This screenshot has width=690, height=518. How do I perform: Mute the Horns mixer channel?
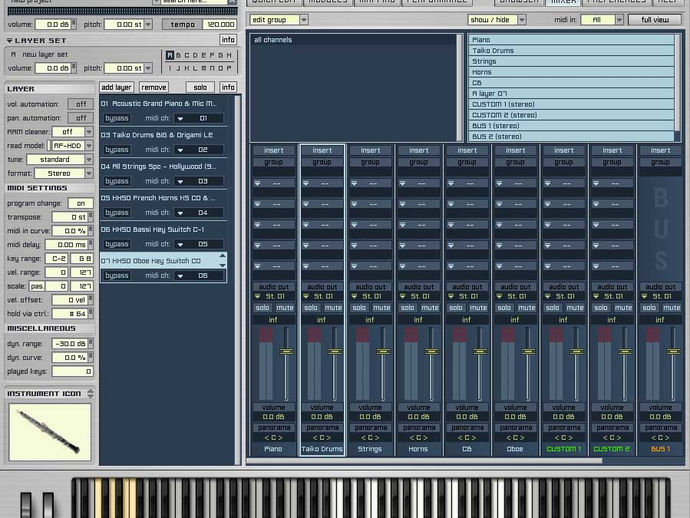click(x=429, y=308)
